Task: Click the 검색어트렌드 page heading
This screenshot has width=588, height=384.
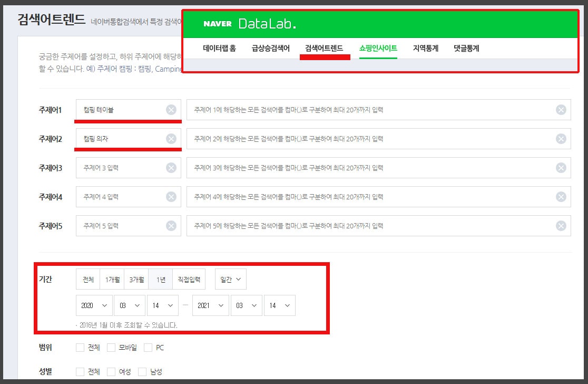Action: pos(52,20)
